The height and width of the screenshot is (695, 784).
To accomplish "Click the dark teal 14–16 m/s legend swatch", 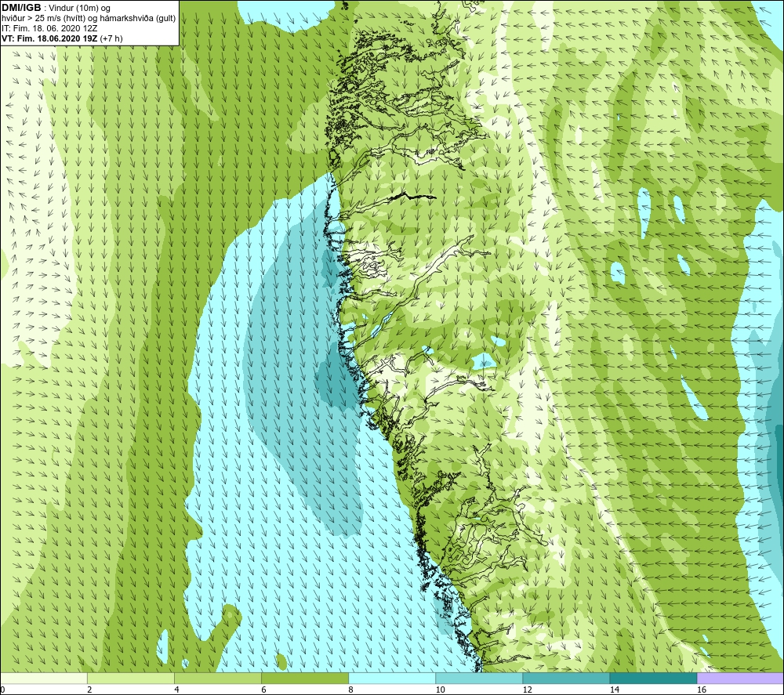I will [653, 678].
